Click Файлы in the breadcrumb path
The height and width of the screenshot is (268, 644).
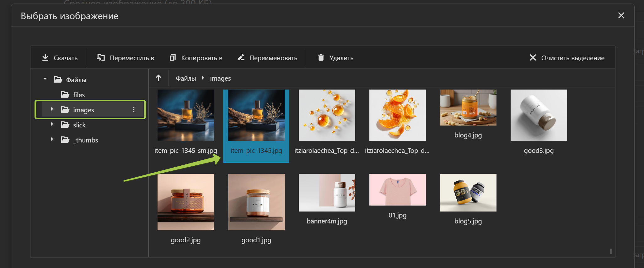(186, 78)
